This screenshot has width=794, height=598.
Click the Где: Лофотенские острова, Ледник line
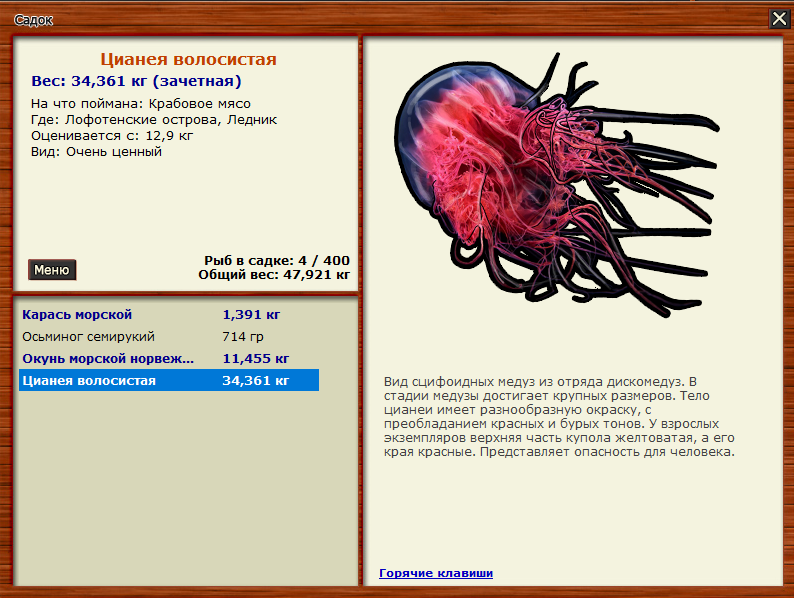click(x=154, y=120)
